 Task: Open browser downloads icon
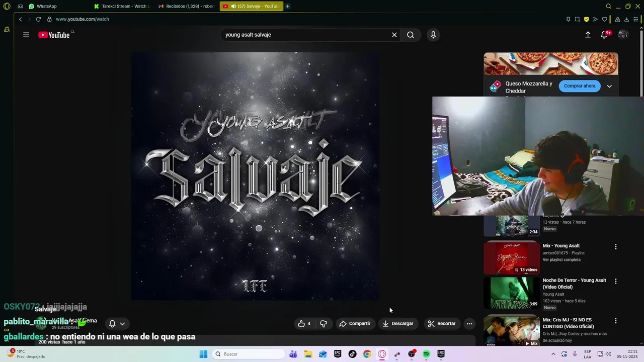click(626, 19)
